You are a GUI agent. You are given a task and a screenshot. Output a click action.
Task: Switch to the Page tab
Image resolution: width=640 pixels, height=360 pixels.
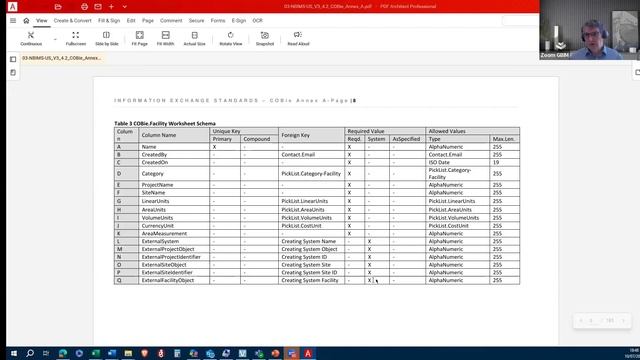[x=148, y=20]
